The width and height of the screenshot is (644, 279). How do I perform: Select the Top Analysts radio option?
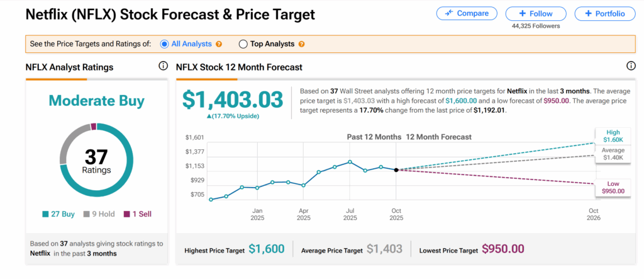pos(243,44)
